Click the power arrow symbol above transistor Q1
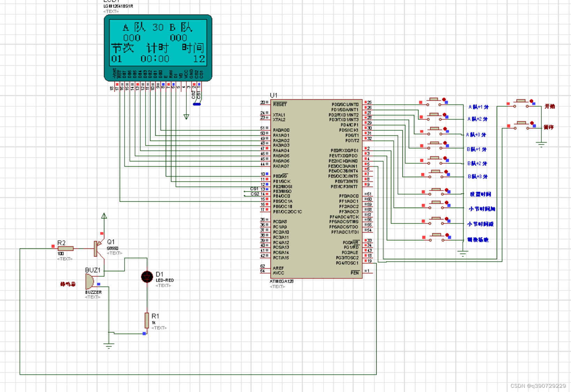 (x=104, y=216)
